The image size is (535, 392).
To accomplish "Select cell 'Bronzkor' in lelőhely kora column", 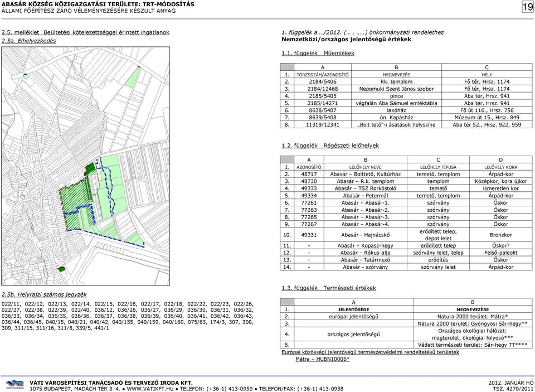I will 501,235.
